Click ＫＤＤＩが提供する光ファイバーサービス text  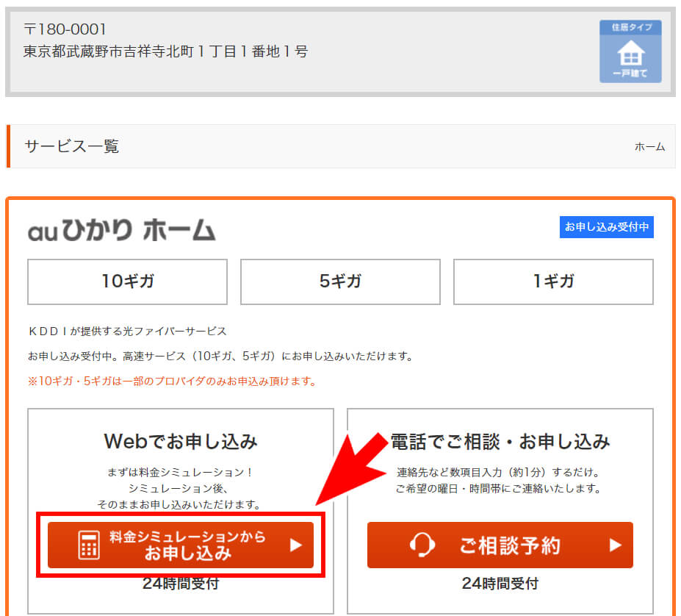(x=127, y=332)
